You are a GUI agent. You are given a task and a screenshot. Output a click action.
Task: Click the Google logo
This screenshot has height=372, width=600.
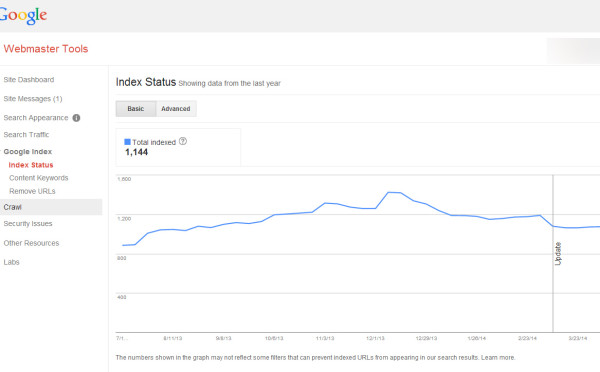click(x=23, y=15)
